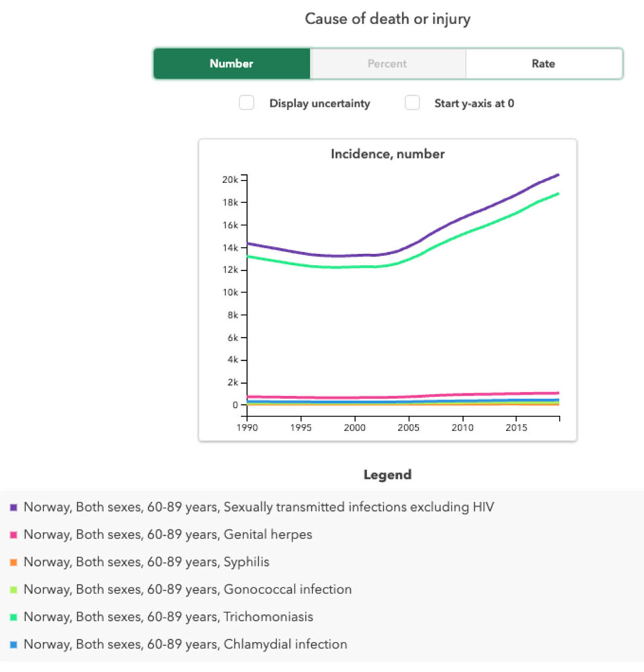Screen dimensions: 644x672
Task: Select the Number tab
Action: coord(231,64)
